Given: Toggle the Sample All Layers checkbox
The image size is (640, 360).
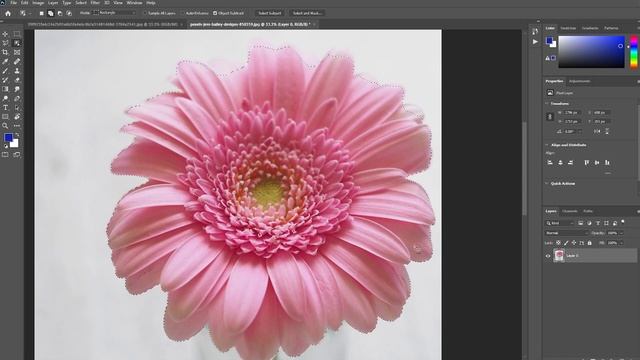Looking at the screenshot, I should point(145,13).
